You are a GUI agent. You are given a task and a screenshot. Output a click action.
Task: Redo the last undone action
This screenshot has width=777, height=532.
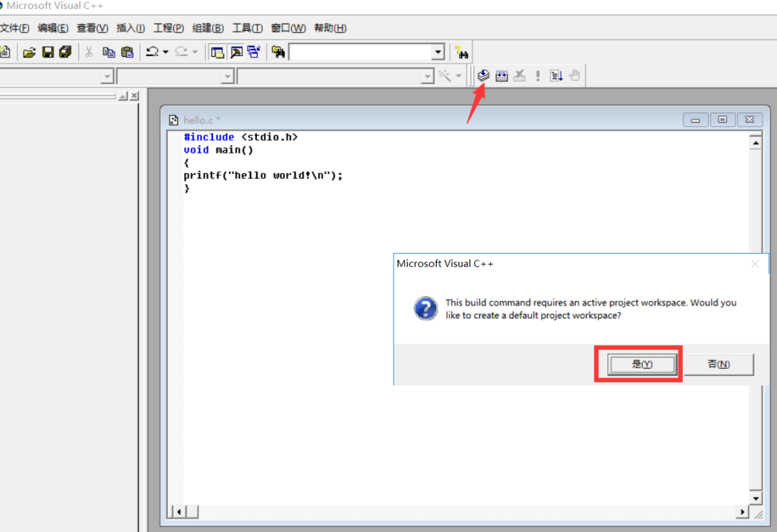coord(181,52)
